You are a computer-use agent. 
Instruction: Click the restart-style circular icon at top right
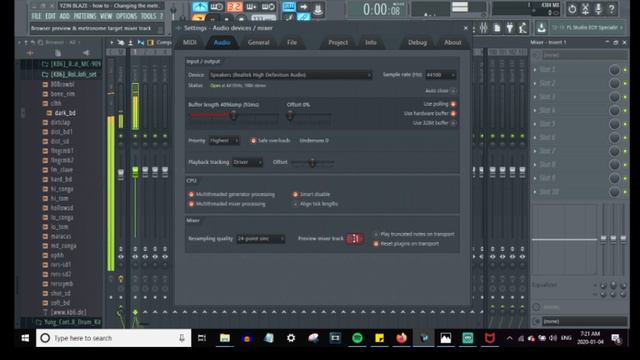[x=572, y=9]
